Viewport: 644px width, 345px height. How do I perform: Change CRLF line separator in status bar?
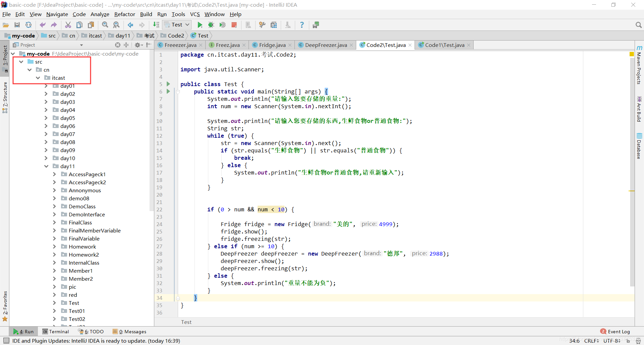pos(591,341)
